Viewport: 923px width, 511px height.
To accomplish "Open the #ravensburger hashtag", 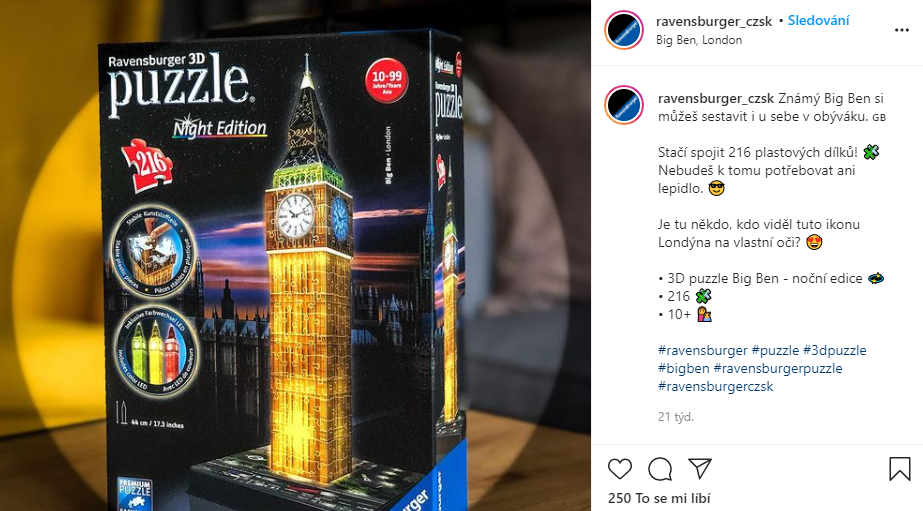I will (x=703, y=350).
